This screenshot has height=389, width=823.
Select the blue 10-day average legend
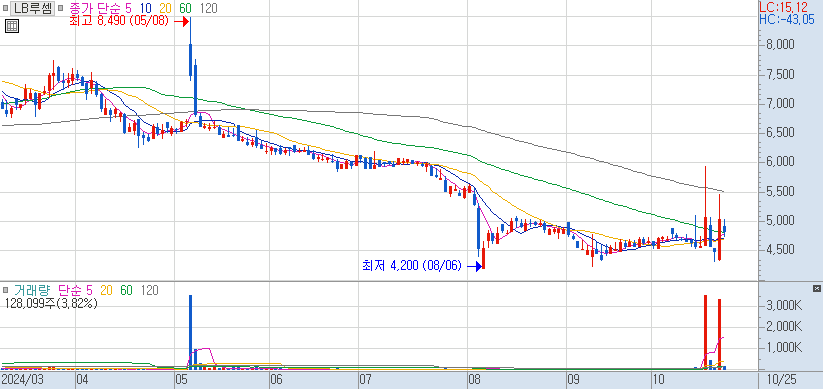point(146,8)
